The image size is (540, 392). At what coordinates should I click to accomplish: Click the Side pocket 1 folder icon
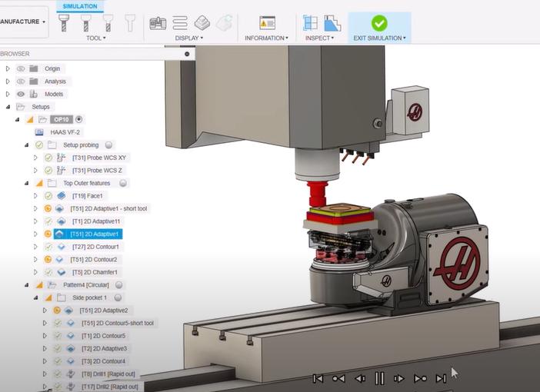click(61, 297)
